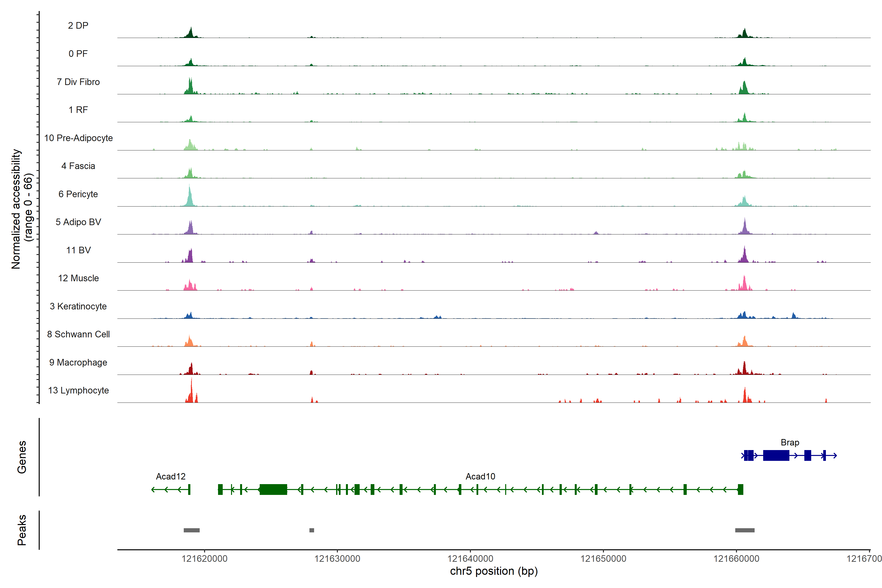Click the 2 DP track label
Viewport: 882px width, 588px height.
coord(78,25)
